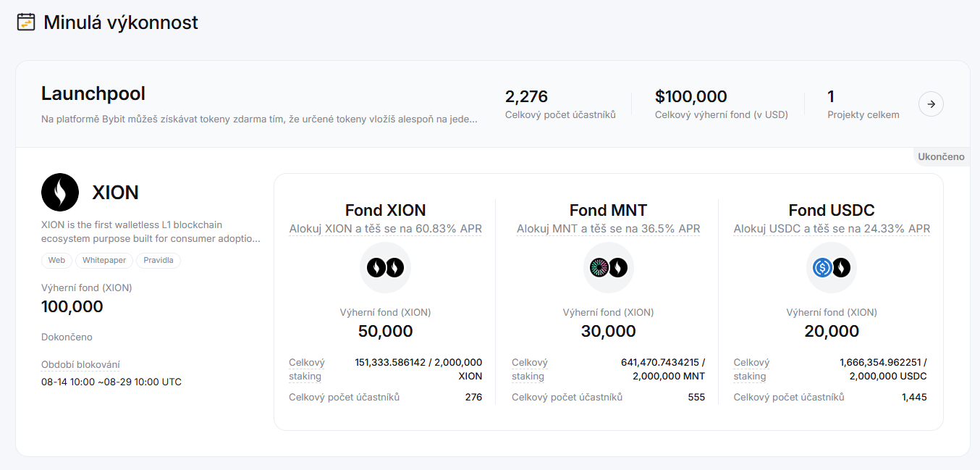
Task: Open the XION Web link
Action: (x=56, y=261)
